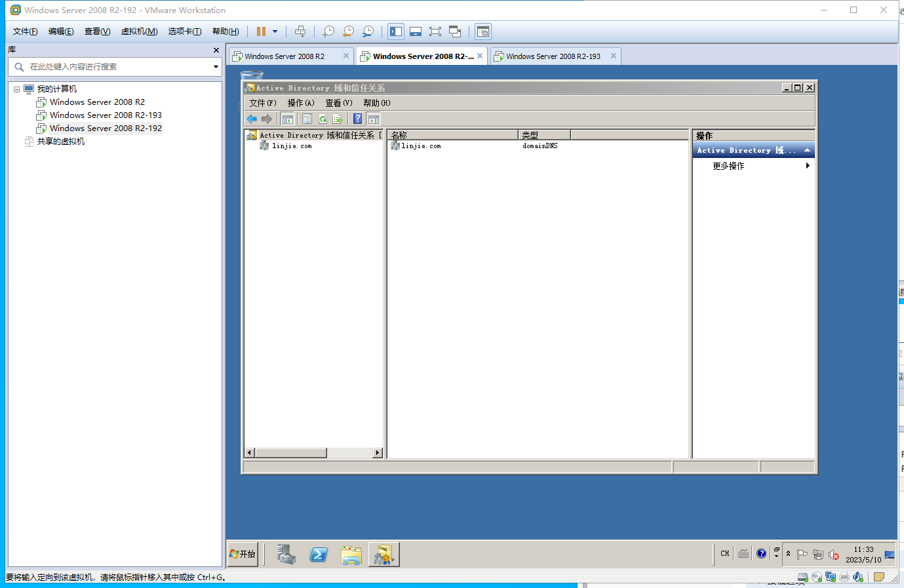Sort by the 名称 column header
Viewport: 904px width, 588px height.
click(453, 135)
